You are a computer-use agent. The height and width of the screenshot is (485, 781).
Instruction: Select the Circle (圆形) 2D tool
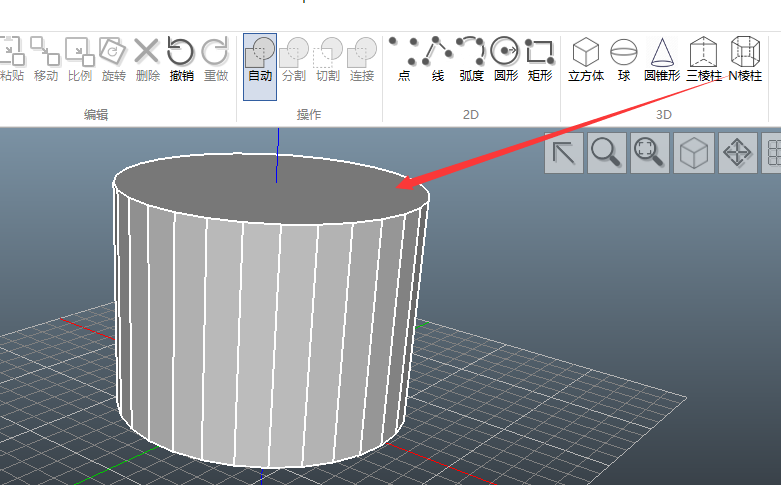506,59
